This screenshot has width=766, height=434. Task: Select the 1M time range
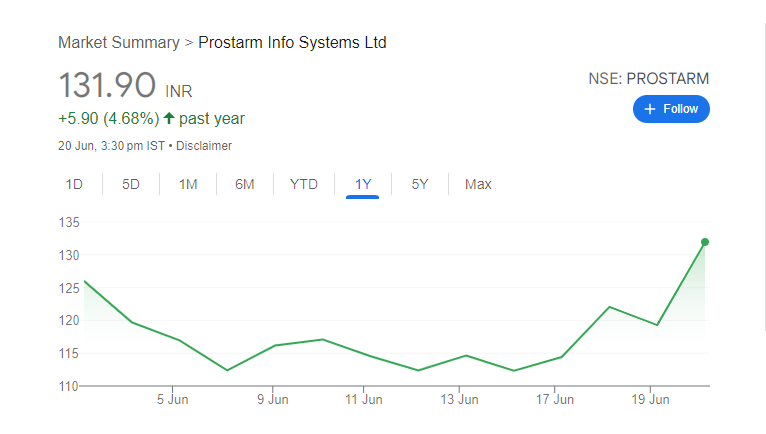188,184
